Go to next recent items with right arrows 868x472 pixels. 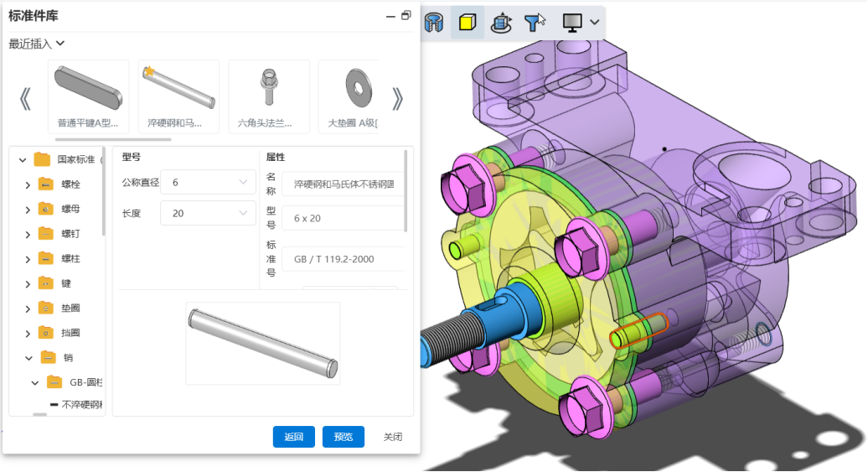coord(397,99)
